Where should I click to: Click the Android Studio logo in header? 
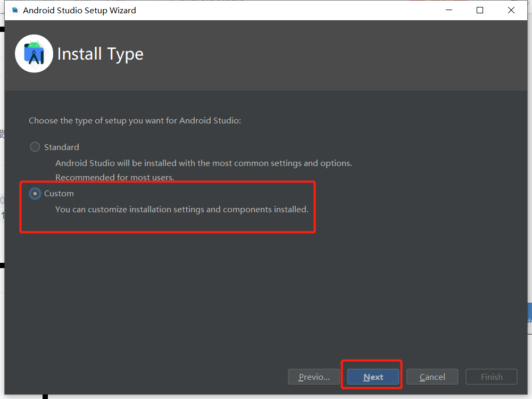point(34,54)
